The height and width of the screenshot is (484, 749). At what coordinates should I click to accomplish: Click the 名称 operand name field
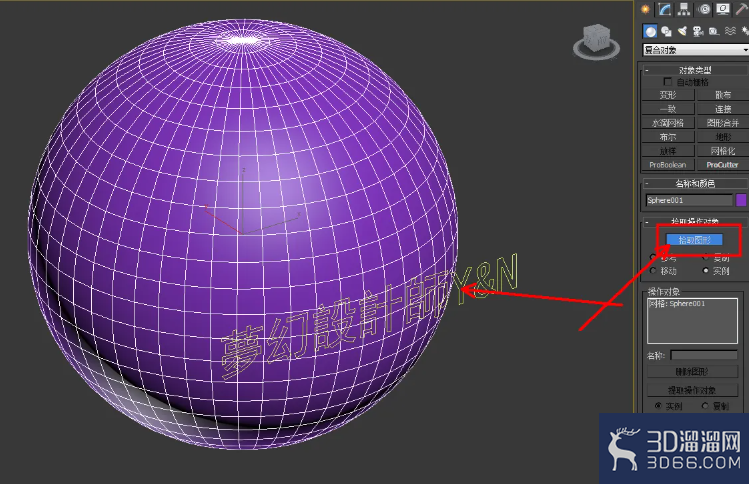pyautogui.click(x=704, y=355)
